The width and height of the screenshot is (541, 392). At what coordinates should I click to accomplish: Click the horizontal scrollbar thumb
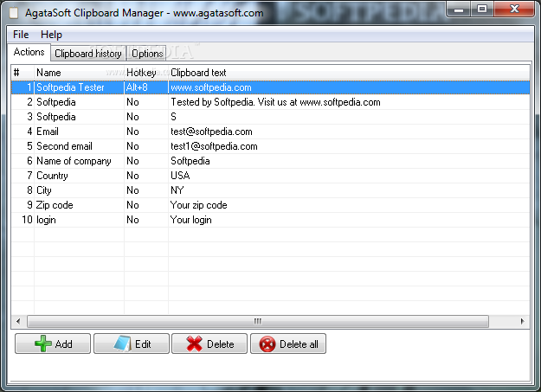click(x=258, y=321)
